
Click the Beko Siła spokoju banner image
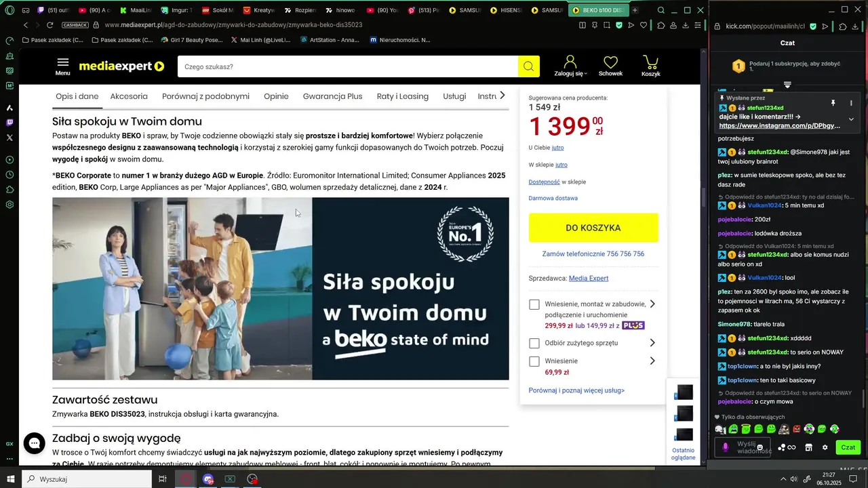tap(281, 289)
